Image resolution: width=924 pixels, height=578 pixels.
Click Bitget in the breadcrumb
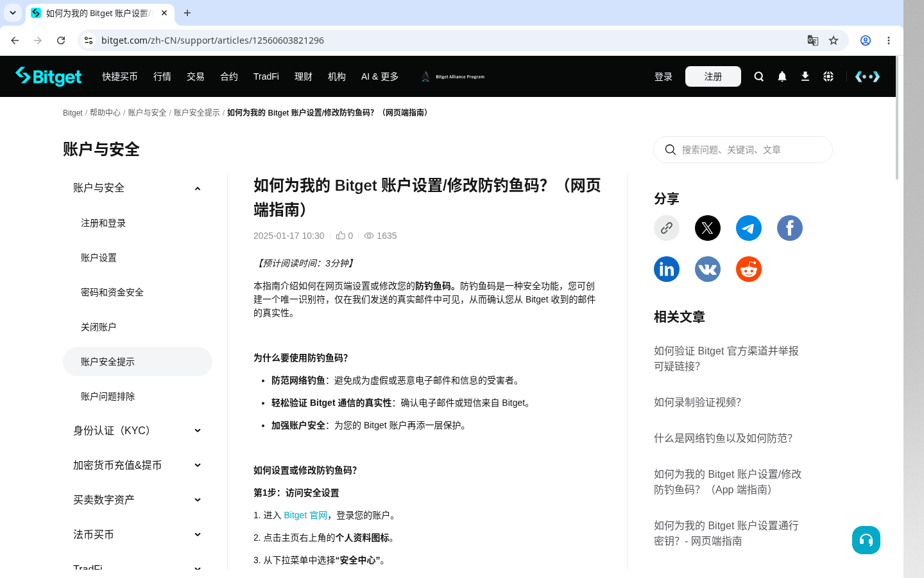pos(73,112)
